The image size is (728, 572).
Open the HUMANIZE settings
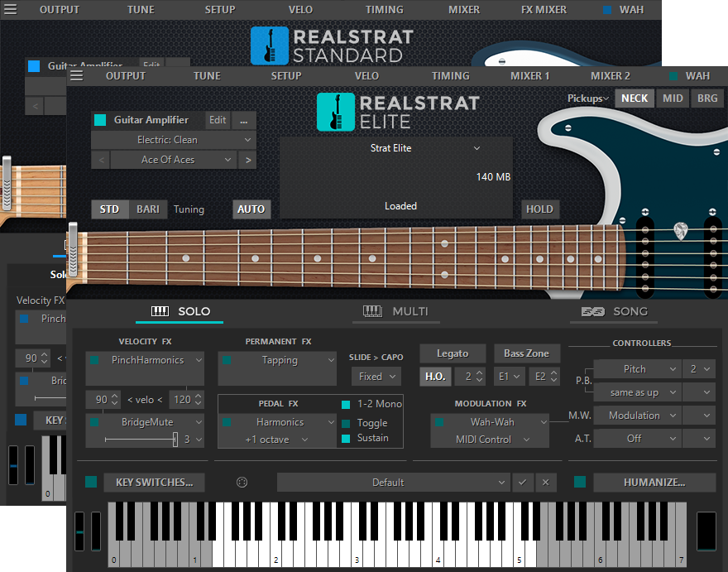[x=654, y=482]
